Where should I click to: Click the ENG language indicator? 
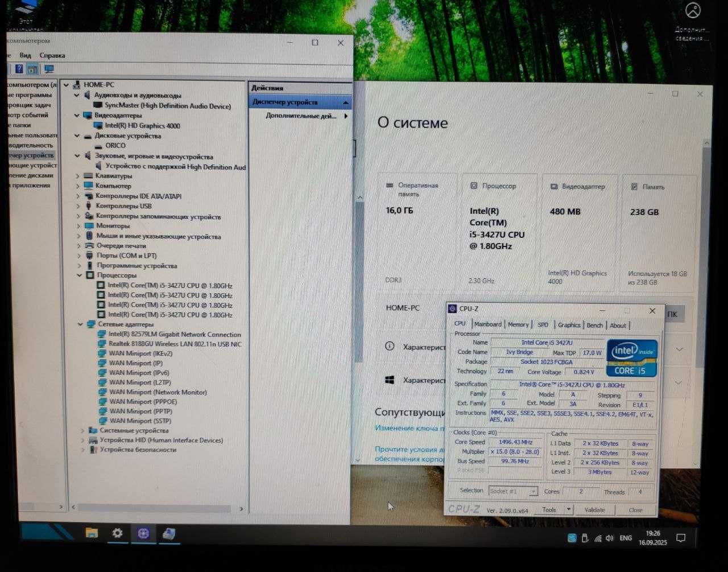tap(626, 538)
